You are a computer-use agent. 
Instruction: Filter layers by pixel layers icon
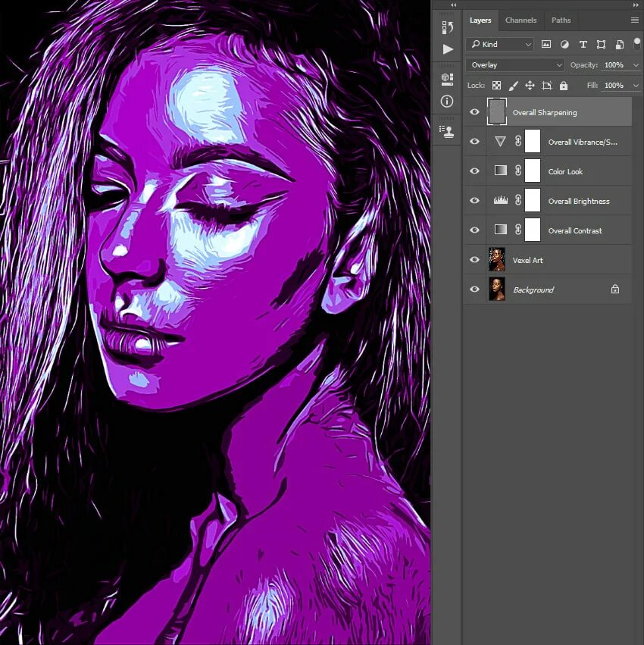pyautogui.click(x=546, y=45)
